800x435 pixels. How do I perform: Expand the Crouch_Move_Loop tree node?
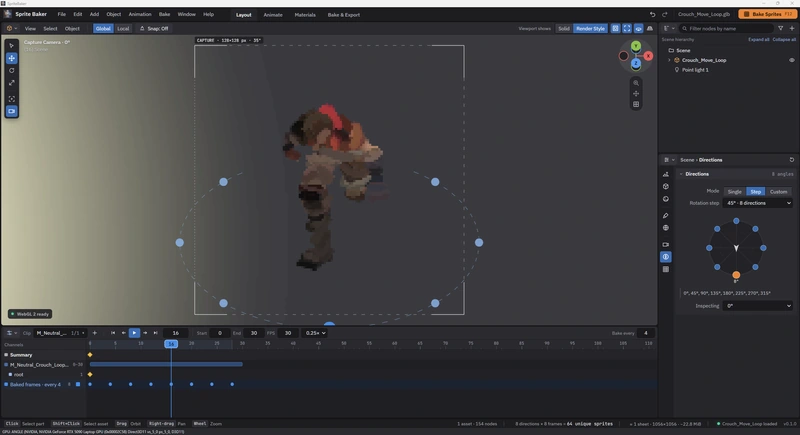point(669,60)
